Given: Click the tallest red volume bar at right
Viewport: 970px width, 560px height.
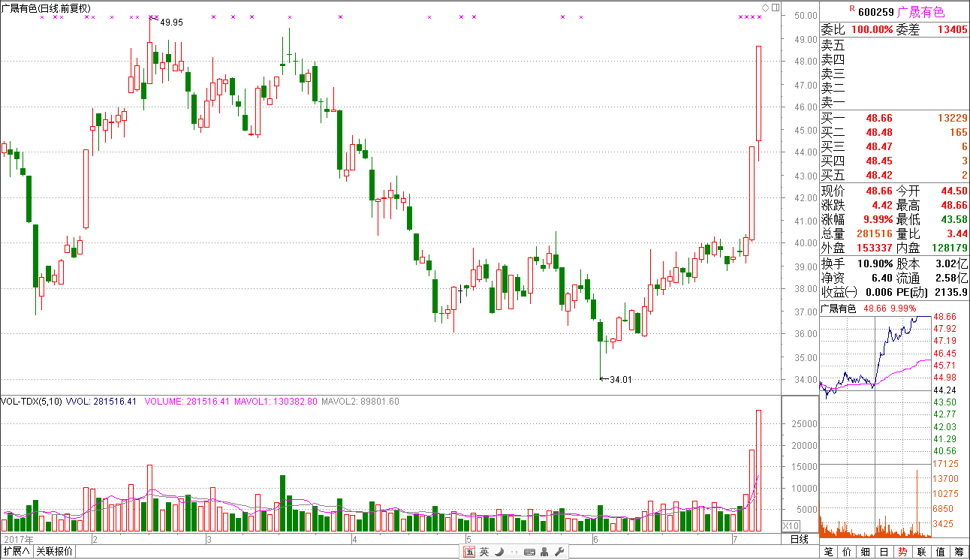Looking at the screenshot, I should pos(759,470).
